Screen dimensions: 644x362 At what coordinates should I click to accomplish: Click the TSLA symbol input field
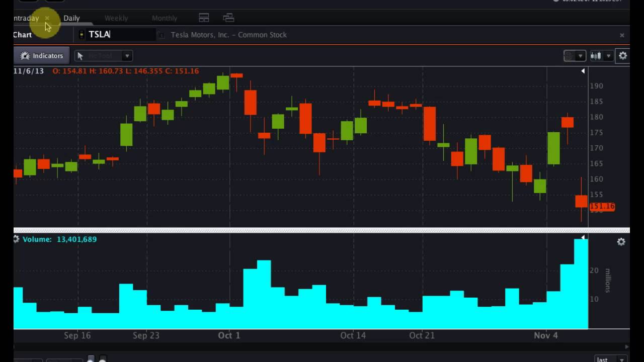(121, 34)
